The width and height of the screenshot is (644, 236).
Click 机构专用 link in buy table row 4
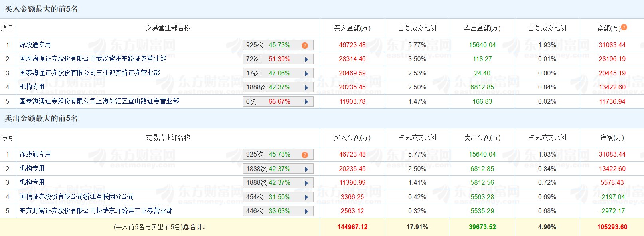32,87
